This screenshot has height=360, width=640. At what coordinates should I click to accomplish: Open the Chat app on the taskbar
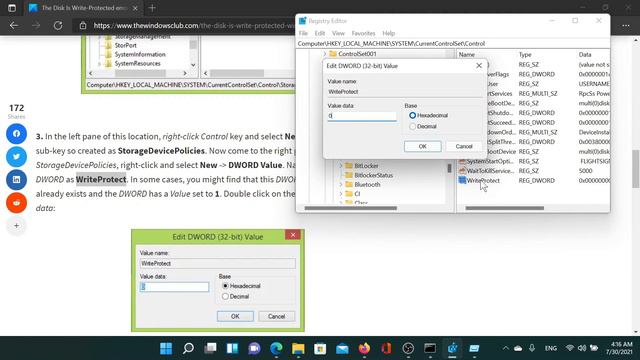tap(254, 348)
